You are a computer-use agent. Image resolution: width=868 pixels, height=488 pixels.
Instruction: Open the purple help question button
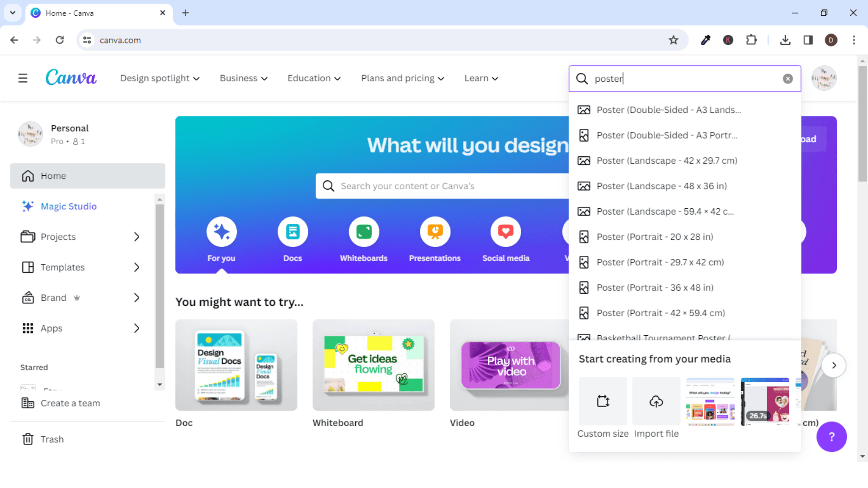pyautogui.click(x=831, y=436)
